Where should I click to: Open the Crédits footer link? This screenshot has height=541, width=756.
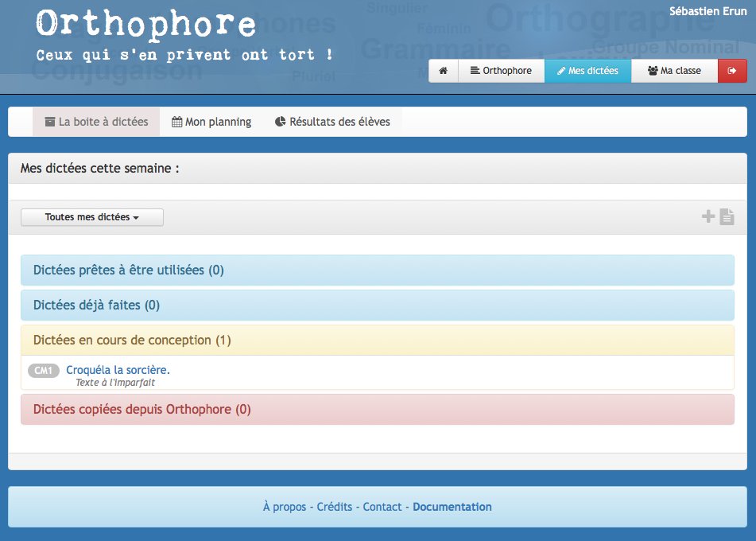point(335,507)
